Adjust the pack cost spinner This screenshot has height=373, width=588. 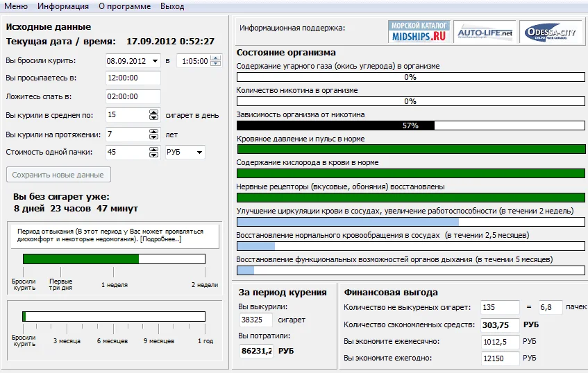pos(153,152)
